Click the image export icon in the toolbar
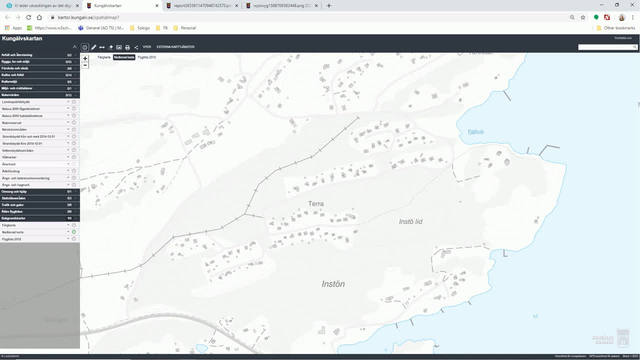The width and height of the screenshot is (640, 360). (x=119, y=47)
